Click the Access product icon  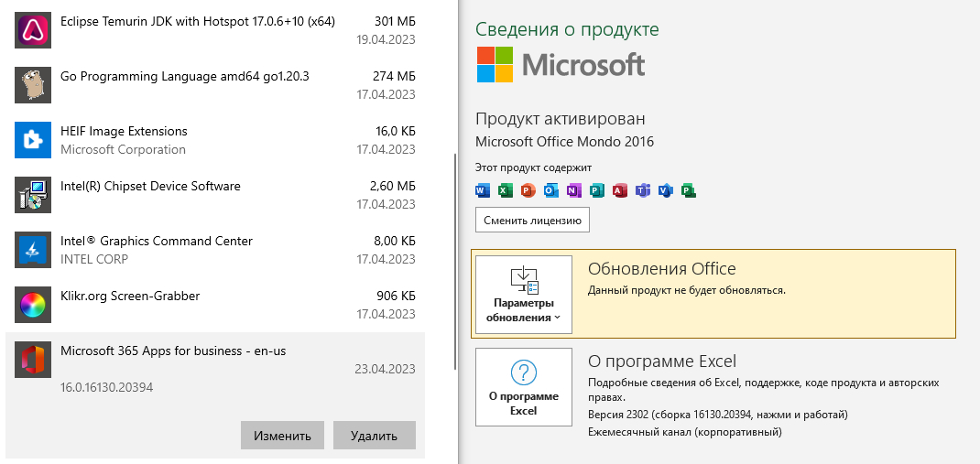coord(620,190)
